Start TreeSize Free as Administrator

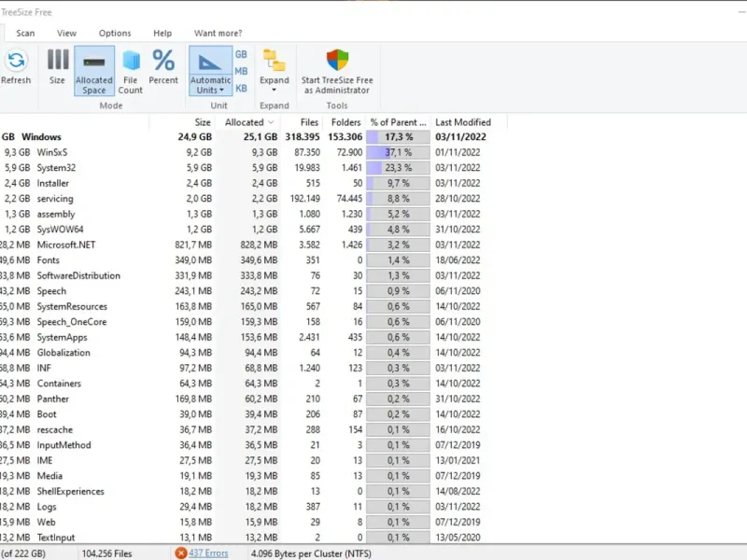[337, 72]
